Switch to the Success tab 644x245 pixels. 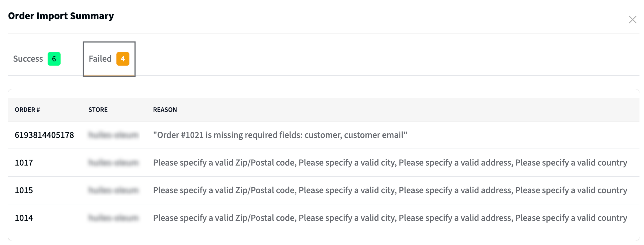(37, 59)
